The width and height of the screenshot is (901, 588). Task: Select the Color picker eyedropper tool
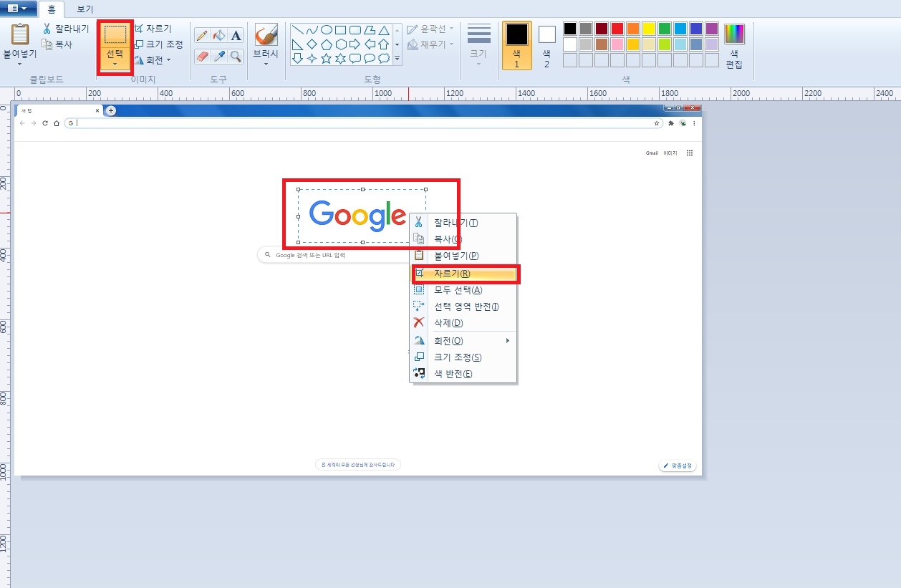pyautogui.click(x=219, y=56)
